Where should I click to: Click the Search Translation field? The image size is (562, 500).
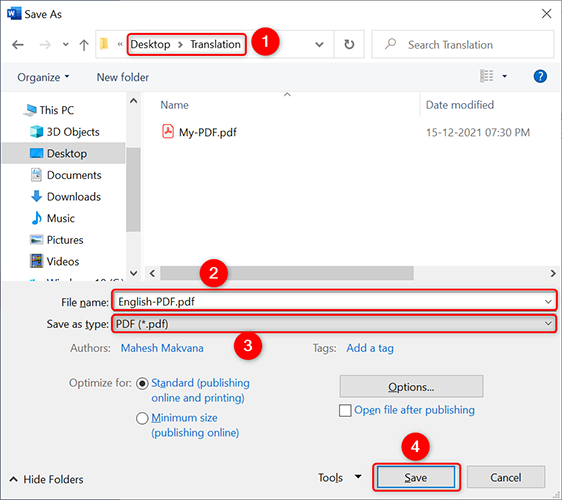coord(463,44)
